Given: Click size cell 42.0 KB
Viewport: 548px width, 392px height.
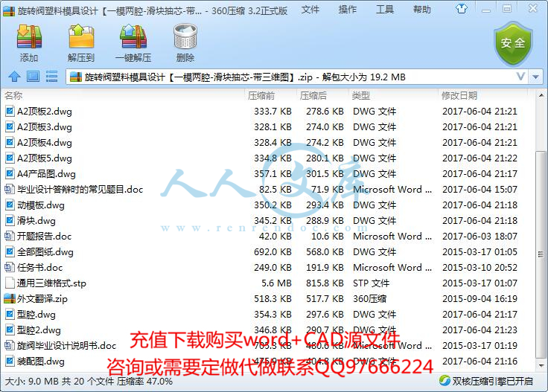Looking at the screenshot, I should (x=275, y=237).
